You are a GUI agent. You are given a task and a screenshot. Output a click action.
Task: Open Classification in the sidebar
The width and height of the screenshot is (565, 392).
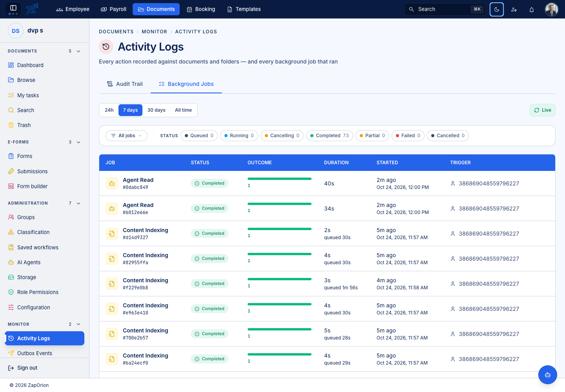[45, 232]
